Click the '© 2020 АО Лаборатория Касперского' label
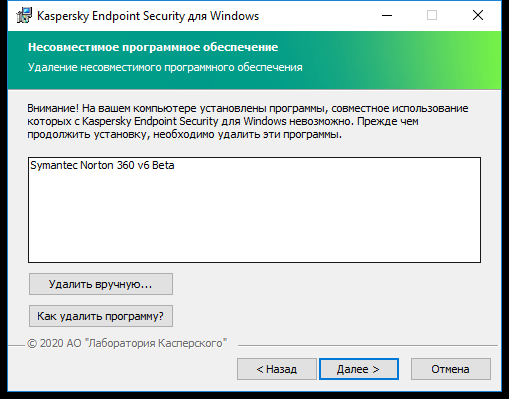Screen dimensions: 509x399 tap(127, 343)
